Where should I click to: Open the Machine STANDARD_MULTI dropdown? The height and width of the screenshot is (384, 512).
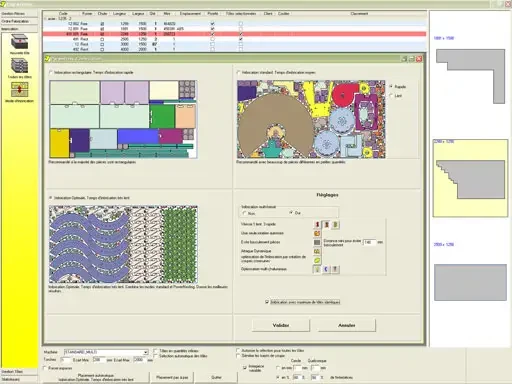coord(106,352)
